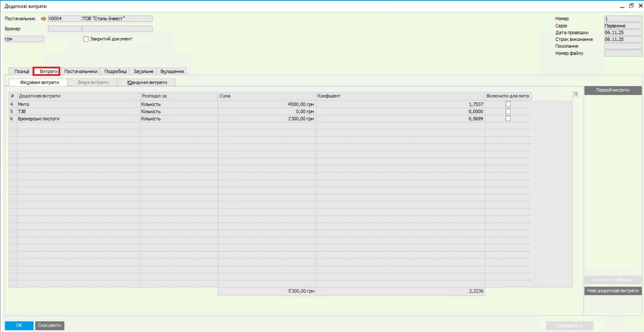Select the Мито amount cell 4'000,00 грн
The image size is (644, 332).
click(267, 104)
